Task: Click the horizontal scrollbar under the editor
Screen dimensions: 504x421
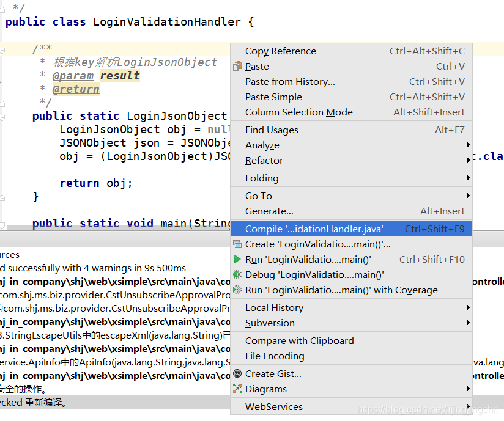Action: pos(118,228)
